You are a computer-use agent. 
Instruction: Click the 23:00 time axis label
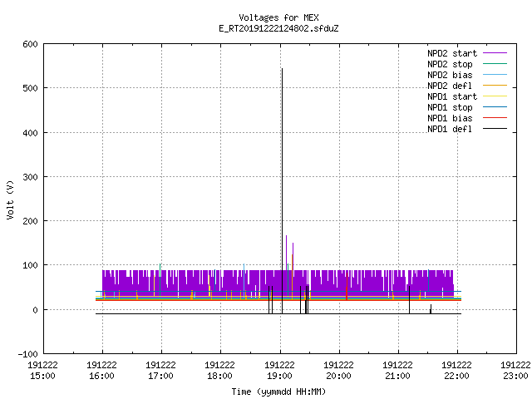[x=515, y=376]
